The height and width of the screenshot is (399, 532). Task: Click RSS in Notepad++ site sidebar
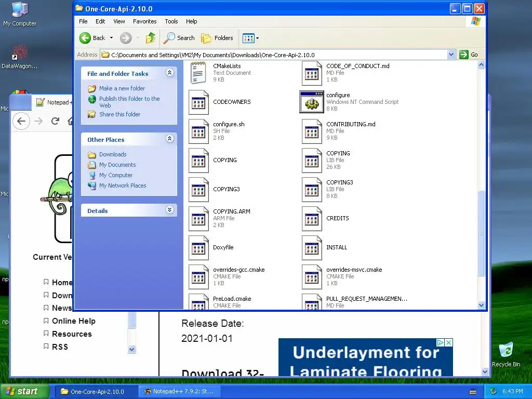[60, 347]
